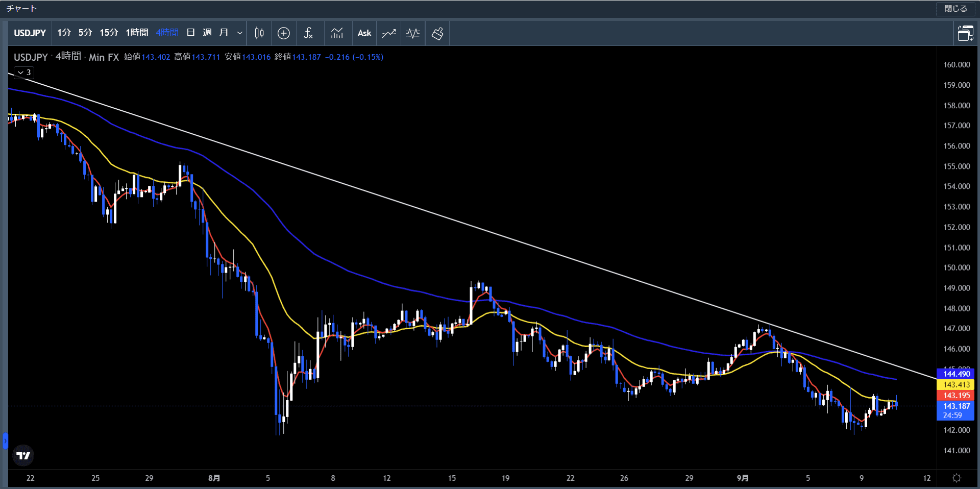Click the TradingView logo
Screen dimensions: 980x489
click(x=23, y=455)
